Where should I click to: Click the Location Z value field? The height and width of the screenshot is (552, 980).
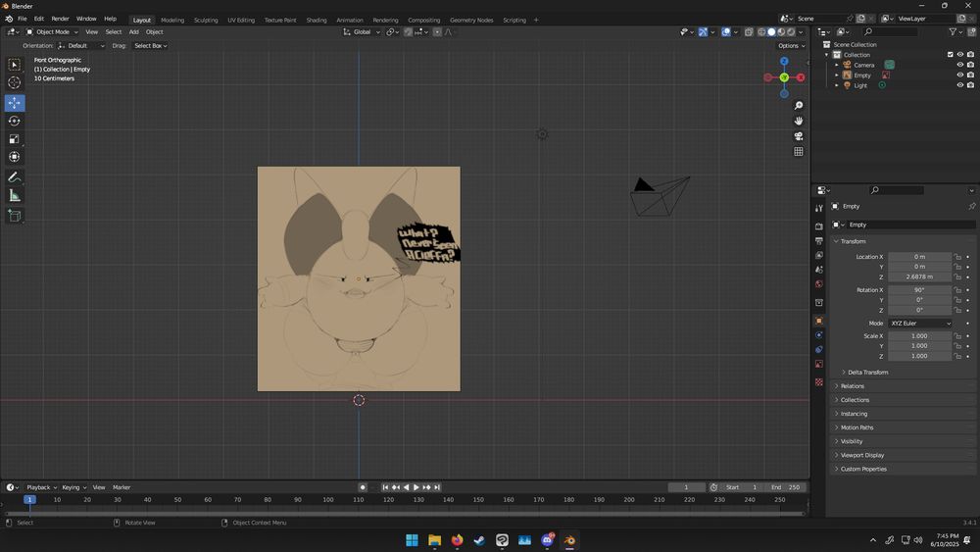(x=919, y=276)
